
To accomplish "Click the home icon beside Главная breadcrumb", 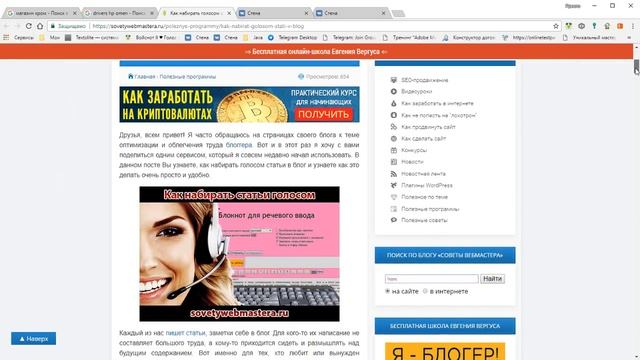I will (130, 76).
